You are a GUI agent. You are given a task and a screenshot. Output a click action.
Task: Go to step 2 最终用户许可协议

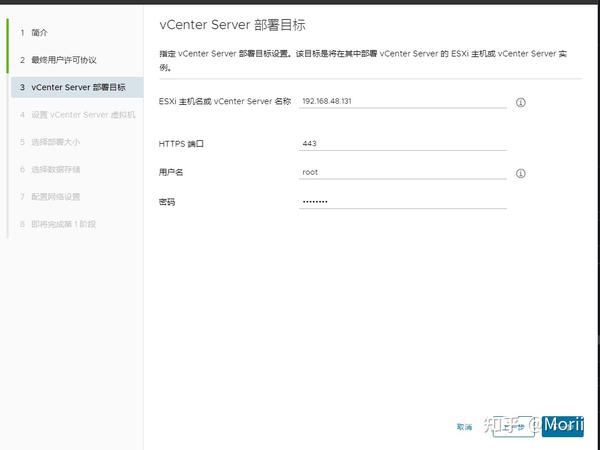point(58,60)
